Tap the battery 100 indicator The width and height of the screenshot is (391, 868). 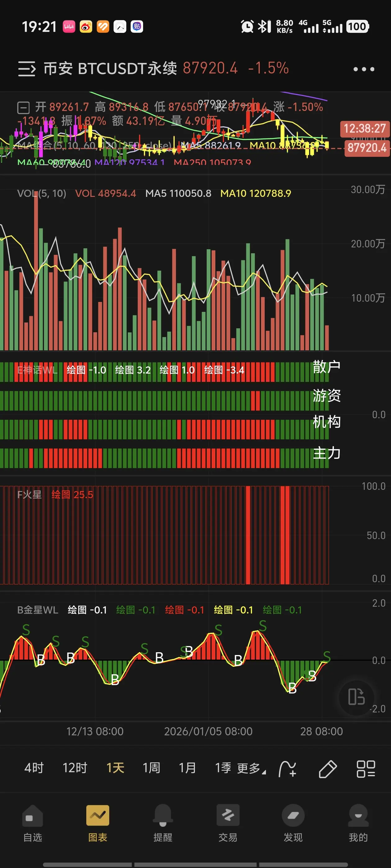tap(357, 27)
